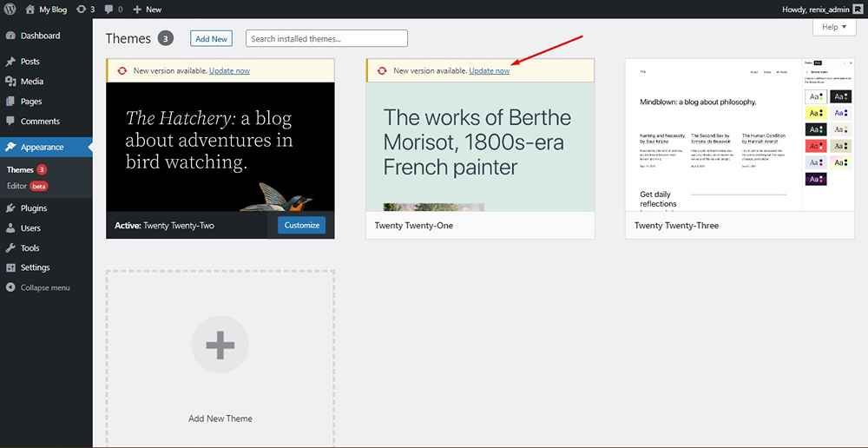Click the Media sidebar icon
The width and height of the screenshot is (868, 448).
(10, 82)
